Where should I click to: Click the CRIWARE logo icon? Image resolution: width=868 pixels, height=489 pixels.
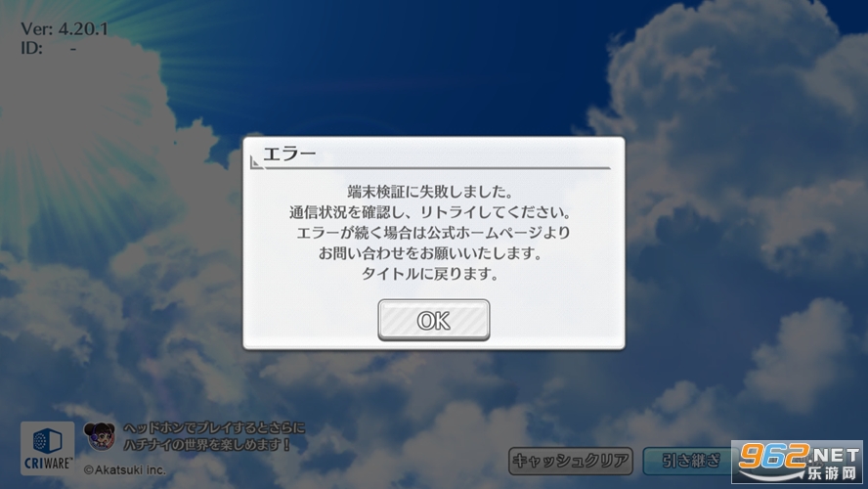click(x=48, y=449)
